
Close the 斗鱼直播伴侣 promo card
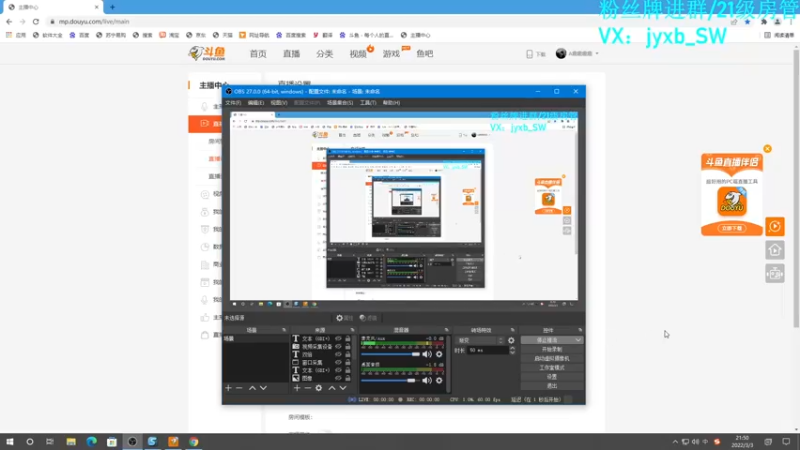[767, 149]
